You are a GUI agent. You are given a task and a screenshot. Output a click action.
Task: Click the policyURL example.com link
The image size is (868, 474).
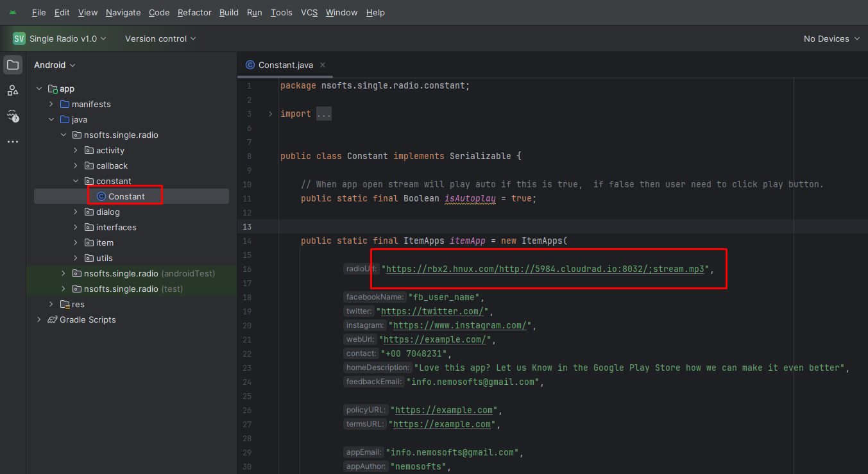(444, 410)
